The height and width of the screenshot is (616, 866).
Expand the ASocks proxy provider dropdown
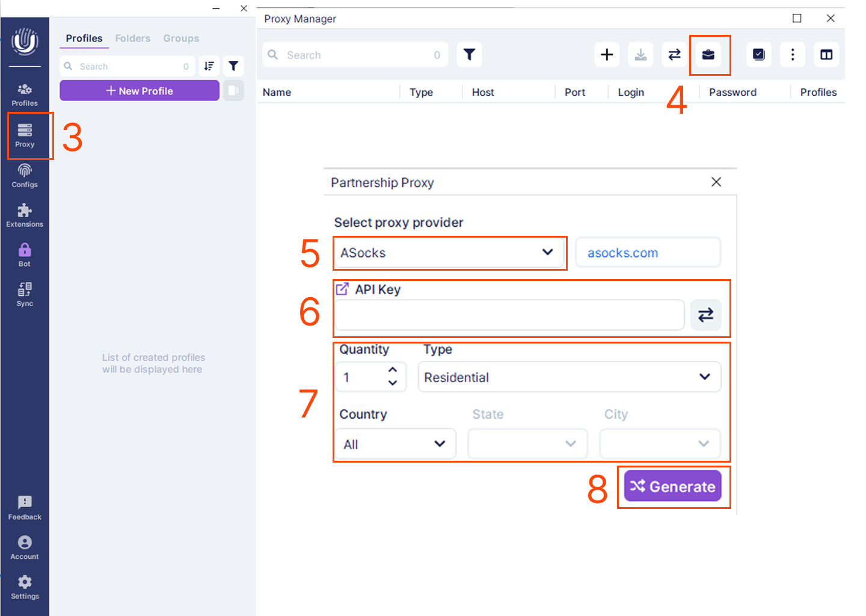coord(449,253)
